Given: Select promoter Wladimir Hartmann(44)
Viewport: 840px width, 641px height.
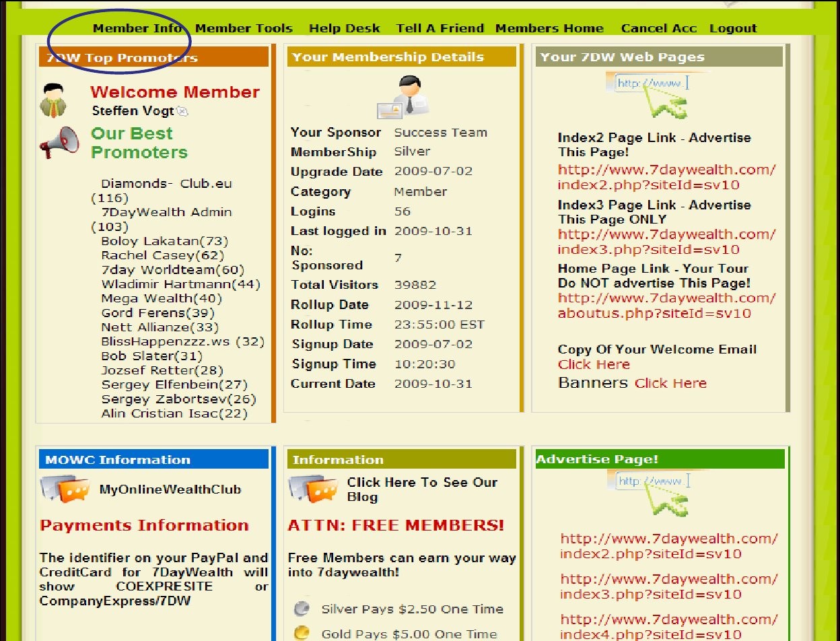Looking at the screenshot, I should coord(181,284).
